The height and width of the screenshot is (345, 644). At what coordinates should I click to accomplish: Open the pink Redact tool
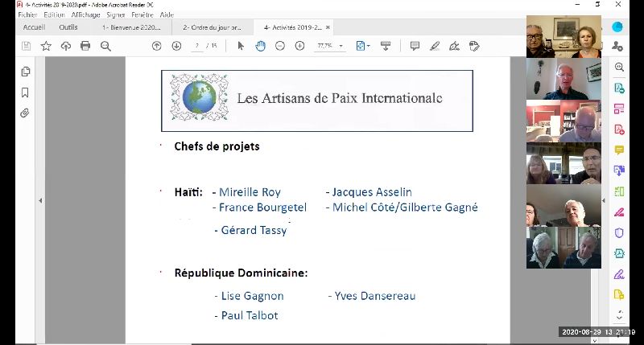click(x=619, y=212)
